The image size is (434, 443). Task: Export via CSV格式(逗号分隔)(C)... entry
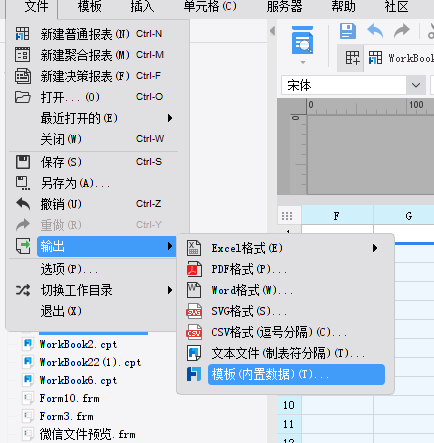285,332
